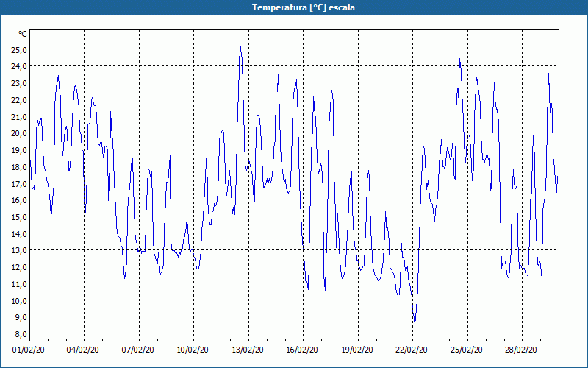
Task: Click the 07/02/20 date label
Action: click(x=137, y=350)
